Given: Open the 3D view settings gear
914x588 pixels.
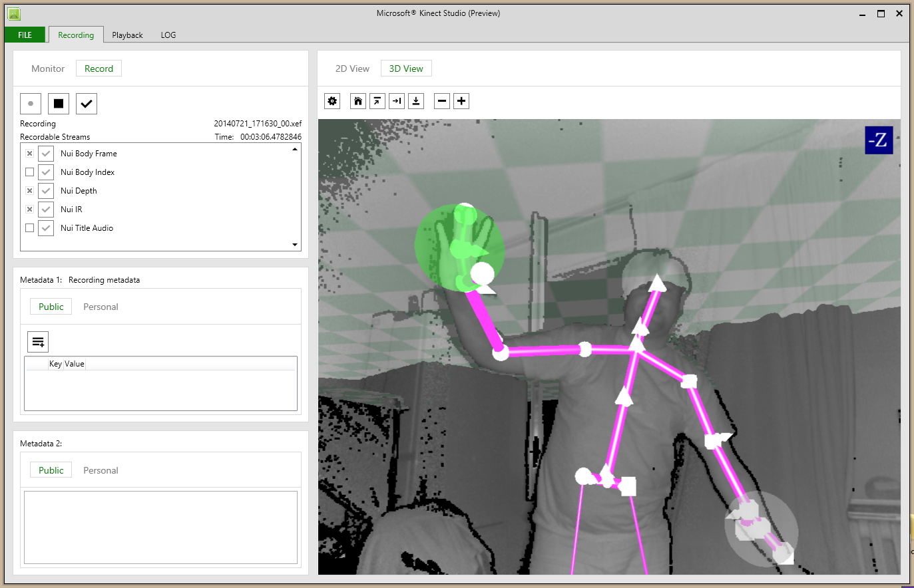Looking at the screenshot, I should pyautogui.click(x=332, y=101).
